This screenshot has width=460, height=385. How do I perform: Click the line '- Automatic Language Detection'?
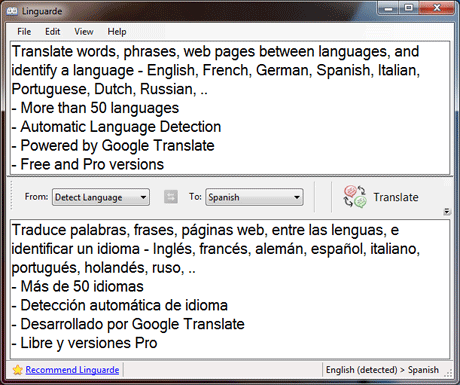pyautogui.click(x=116, y=127)
